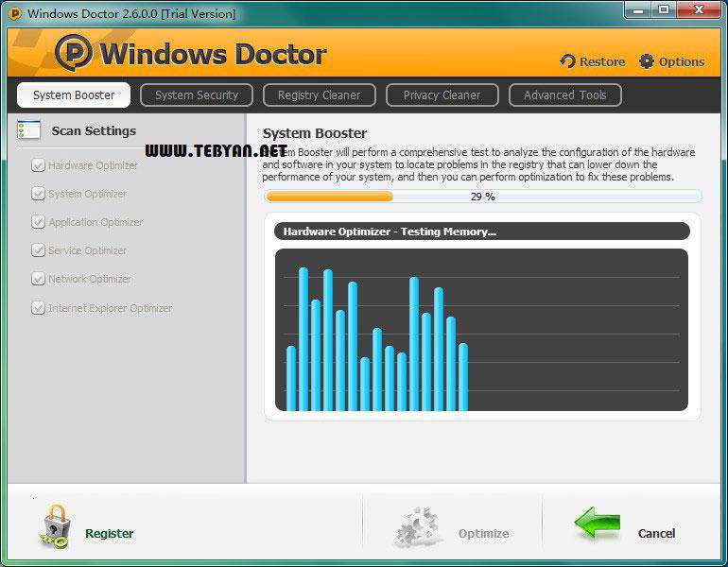This screenshot has height=567, width=728.
Task: Toggle the Service Optimizer checkbox
Action: (38, 250)
